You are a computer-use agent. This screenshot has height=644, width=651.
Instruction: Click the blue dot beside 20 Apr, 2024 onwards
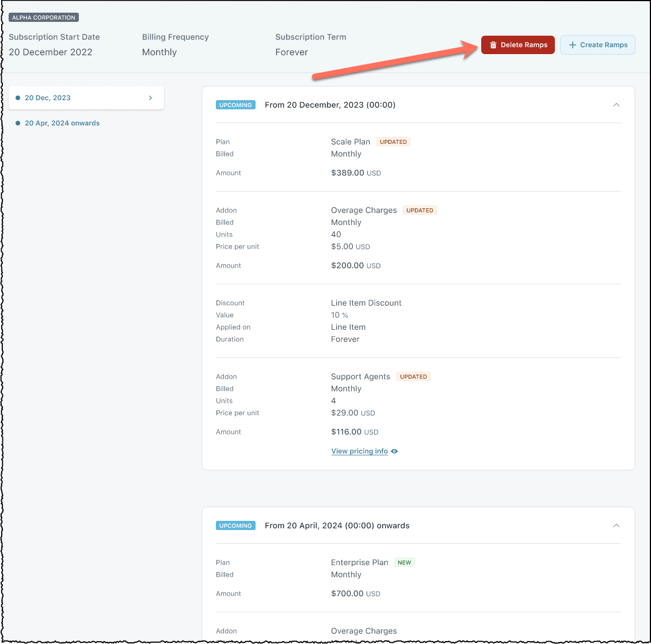tap(18, 123)
